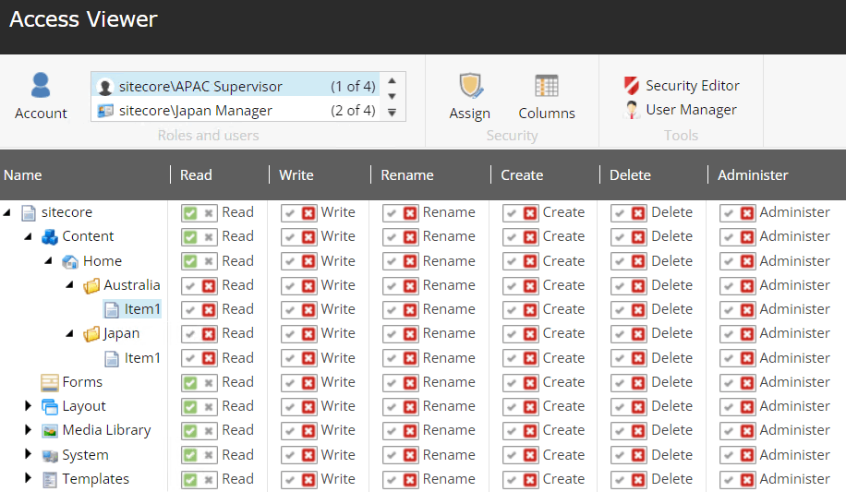Open the Account selector icon
The width and height of the screenshot is (846, 504).
[41, 85]
